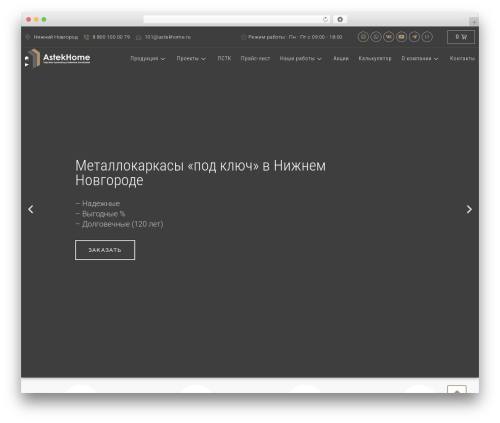
Task: Call the 8 800 100 00 79 phone link
Action: (111, 37)
